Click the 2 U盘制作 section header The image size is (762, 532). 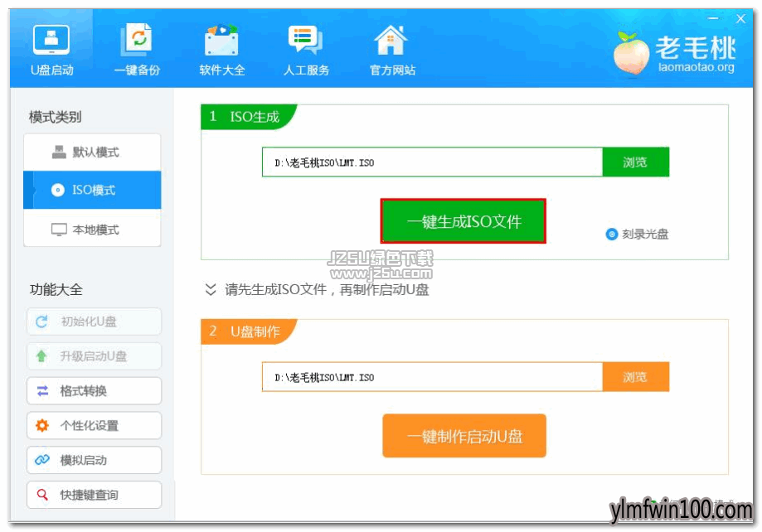[x=248, y=331]
